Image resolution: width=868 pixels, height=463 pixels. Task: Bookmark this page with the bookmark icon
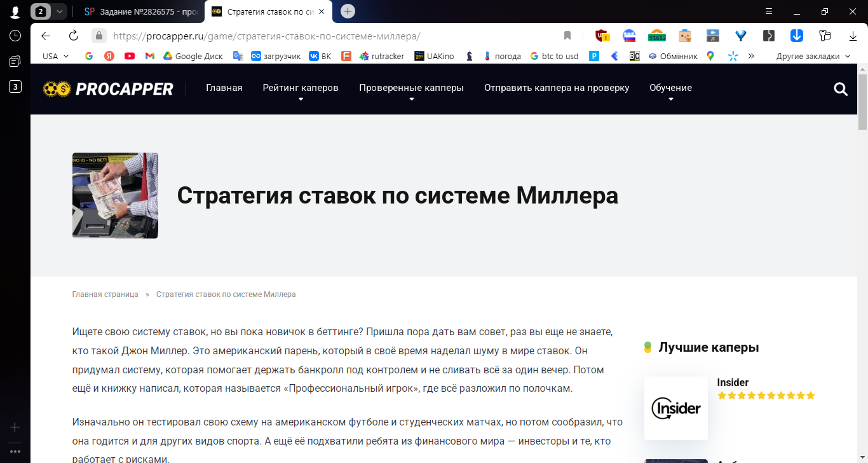567,36
